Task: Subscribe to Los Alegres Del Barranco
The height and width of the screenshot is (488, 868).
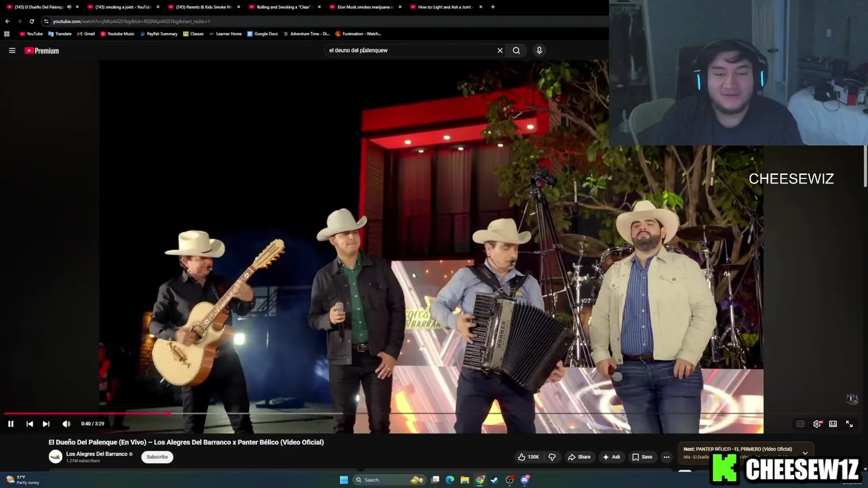Action: point(157,457)
